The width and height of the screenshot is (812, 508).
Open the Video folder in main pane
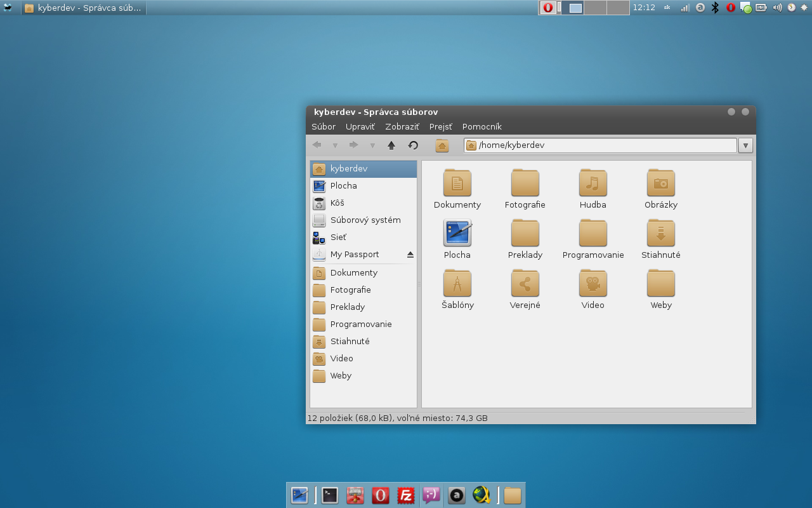(x=593, y=290)
